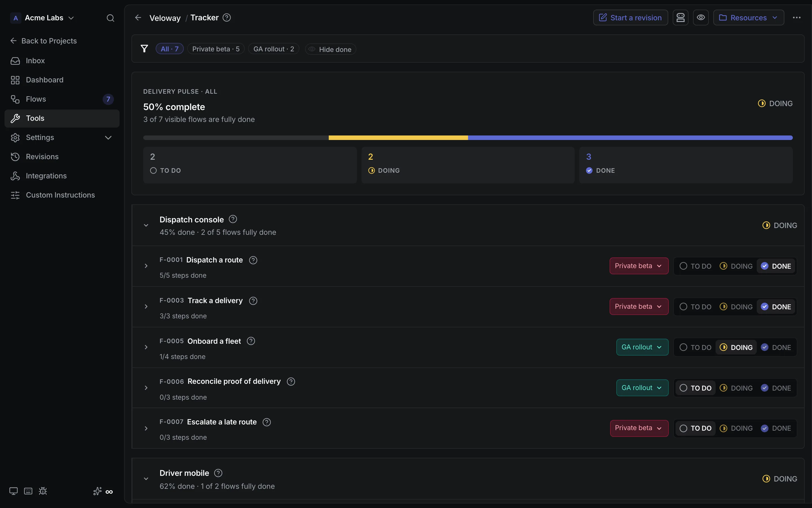Open the three-dot more options menu

pyautogui.click(x=796, y=17)
